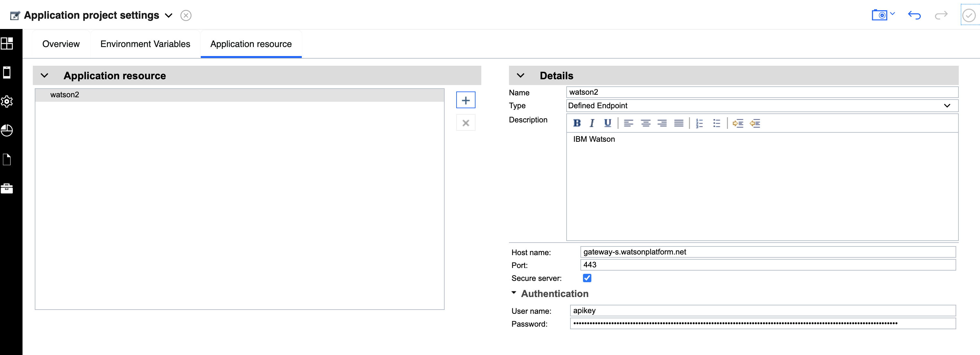Uncheck the Secure server checkbox
Screen dimensions: 980x355
pyautogui.click(x=587, y=278)
